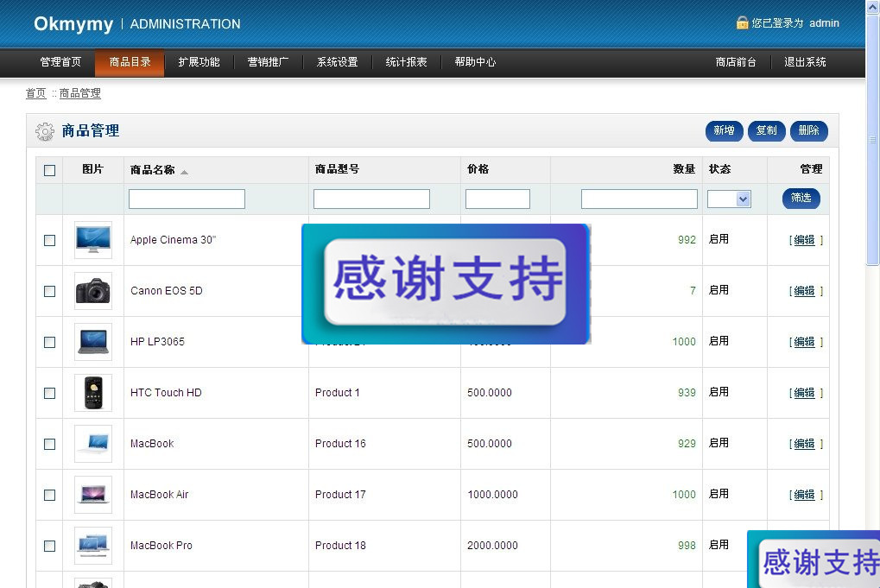The height and width of the screenshot is (588, 880).
Task: Sort table by 商品名称 column header
Action: coord(153,170)
